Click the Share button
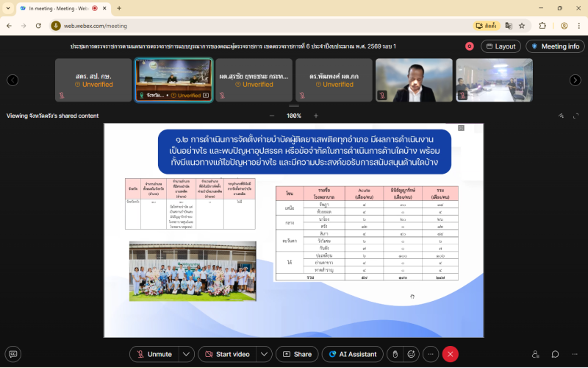The image size is (588, 368). pyautogui.click(x=297, y=354)
